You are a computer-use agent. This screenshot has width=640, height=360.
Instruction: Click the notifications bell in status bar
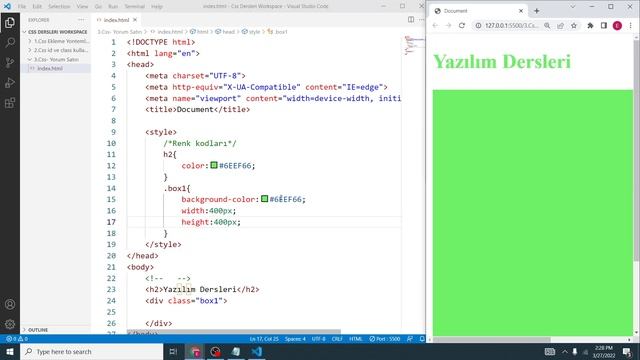422,339
